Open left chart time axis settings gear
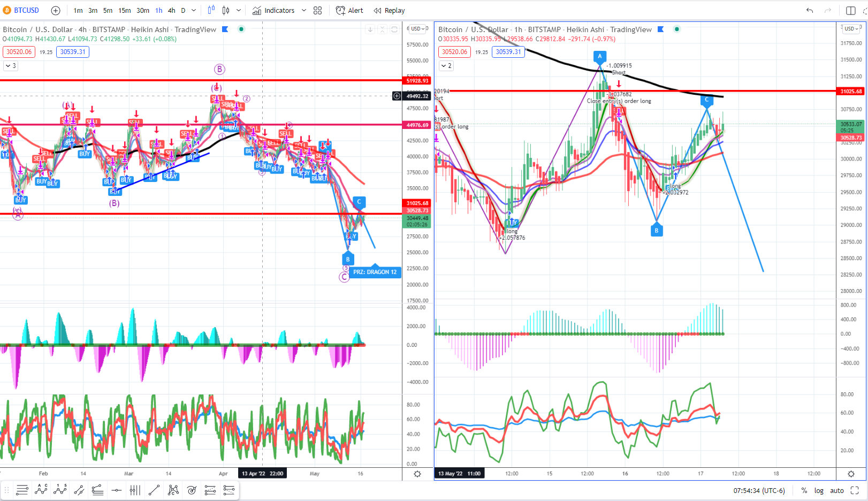The width and height of the screenshot is (868, 501). pos(417,474)
